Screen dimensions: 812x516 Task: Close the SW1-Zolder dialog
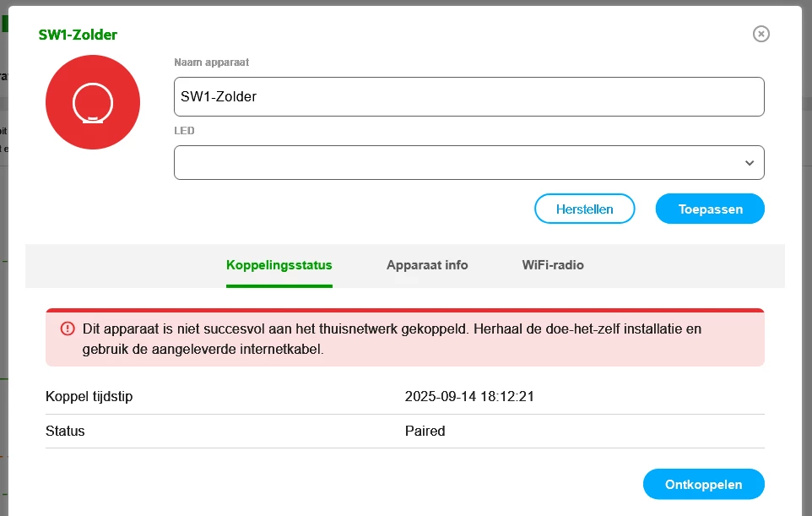(761, 34)
